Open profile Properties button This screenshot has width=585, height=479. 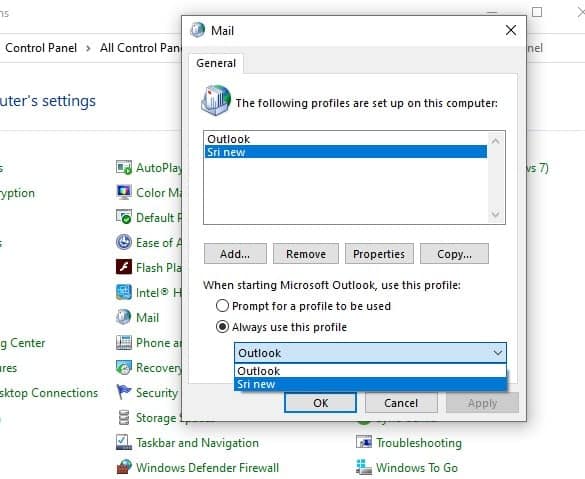coord(379,254)
